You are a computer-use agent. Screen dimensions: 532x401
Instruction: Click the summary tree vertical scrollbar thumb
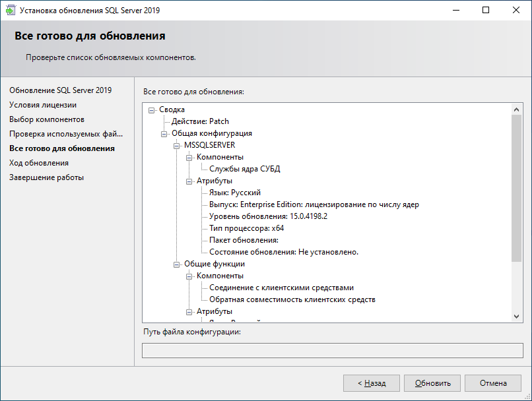[516, 188]
